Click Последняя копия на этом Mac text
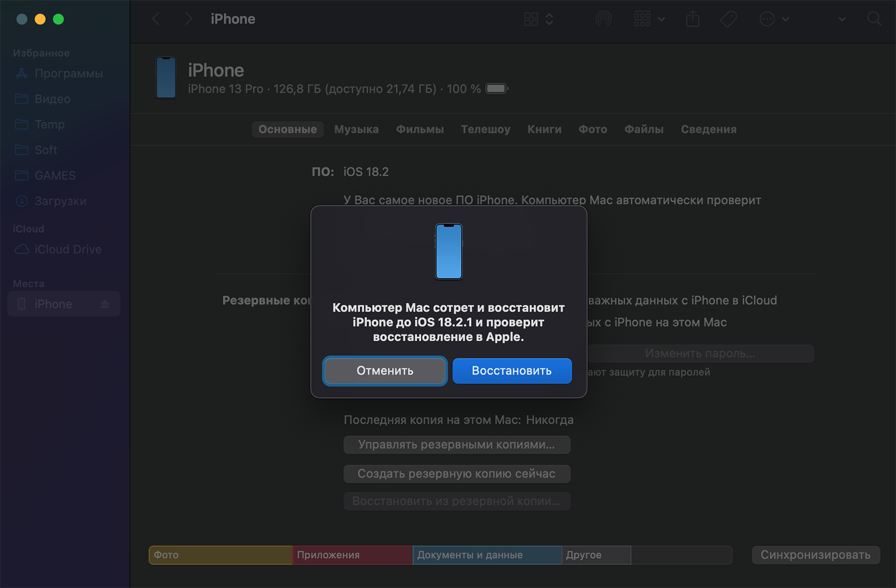The height and width of the screenshot is (588, 896). tap(432, 420)
